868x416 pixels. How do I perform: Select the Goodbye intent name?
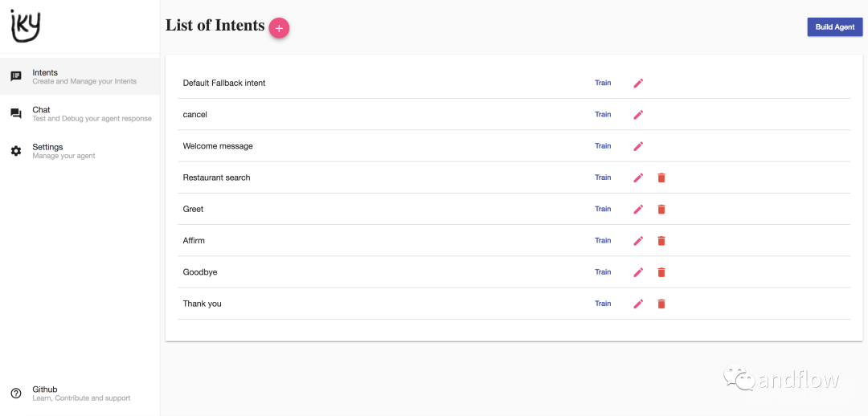(200, 272)
